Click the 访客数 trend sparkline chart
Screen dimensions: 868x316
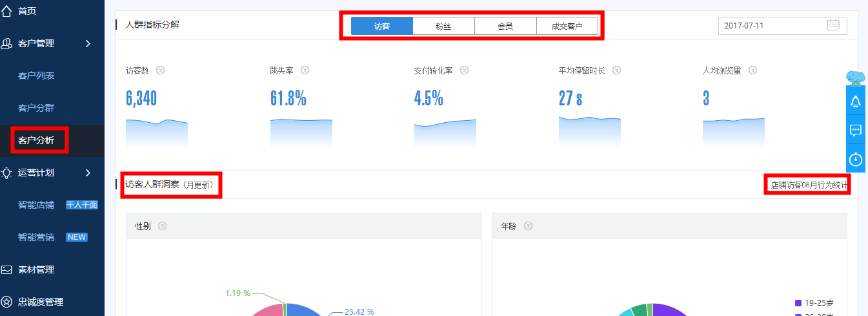157,133
